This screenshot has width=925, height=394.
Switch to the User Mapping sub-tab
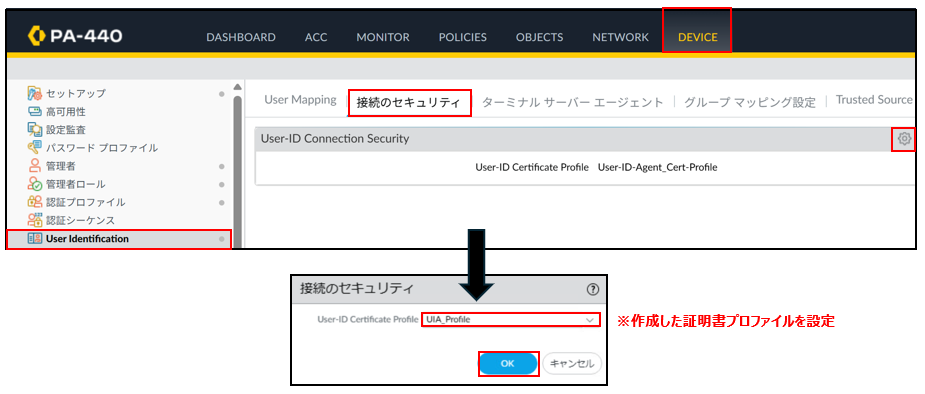pos(300,100)
